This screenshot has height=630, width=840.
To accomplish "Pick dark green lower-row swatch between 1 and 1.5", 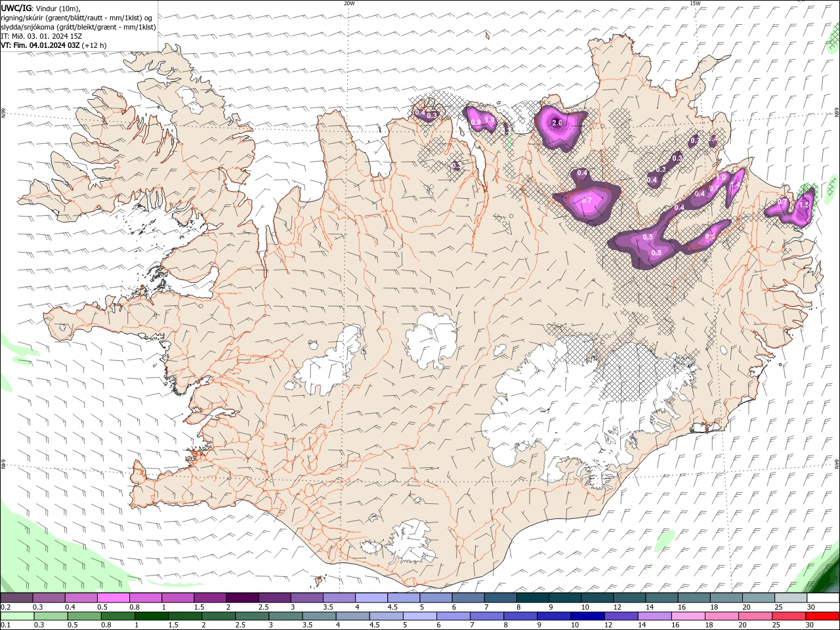I will tap(152, 616).
